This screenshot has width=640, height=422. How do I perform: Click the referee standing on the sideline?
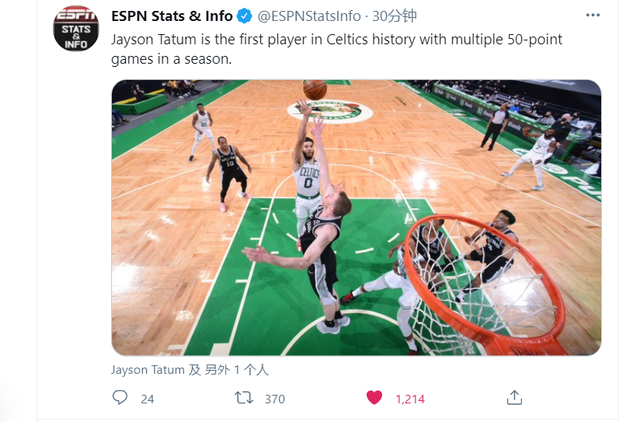[x=496, y=126]
